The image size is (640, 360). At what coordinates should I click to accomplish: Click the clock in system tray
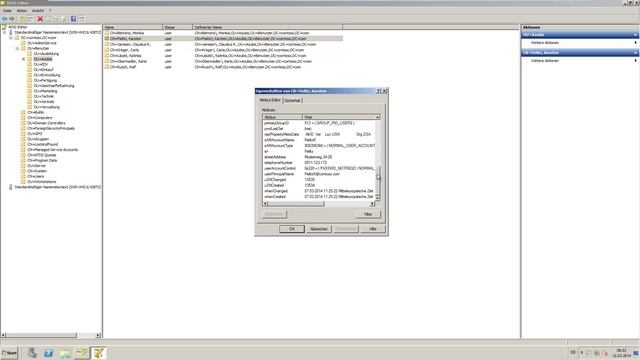point(621,353)
